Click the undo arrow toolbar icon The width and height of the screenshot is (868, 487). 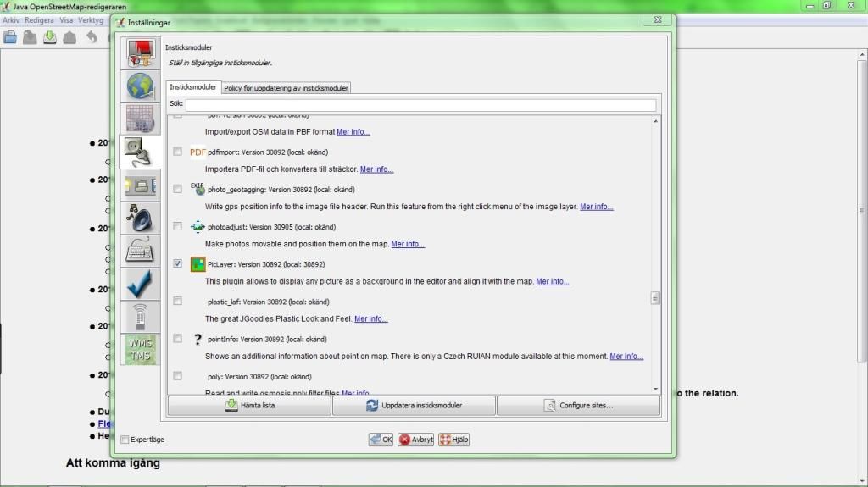point(92,37)
